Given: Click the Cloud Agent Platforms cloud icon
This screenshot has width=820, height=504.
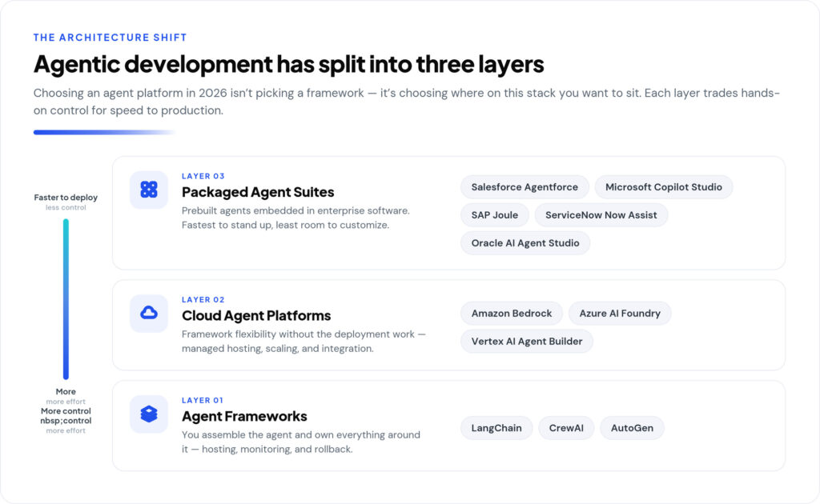Looking at the screenshot, I should click(x=149, y=314).
